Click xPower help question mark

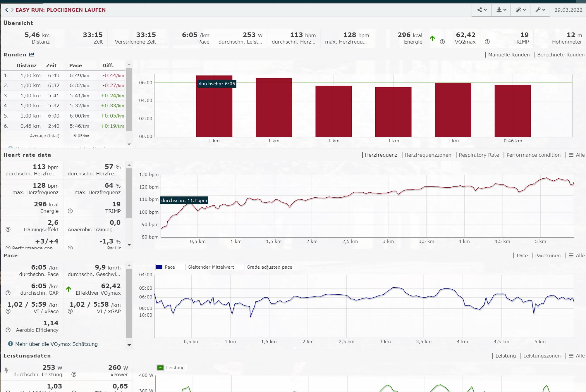(x=74, y=374)
